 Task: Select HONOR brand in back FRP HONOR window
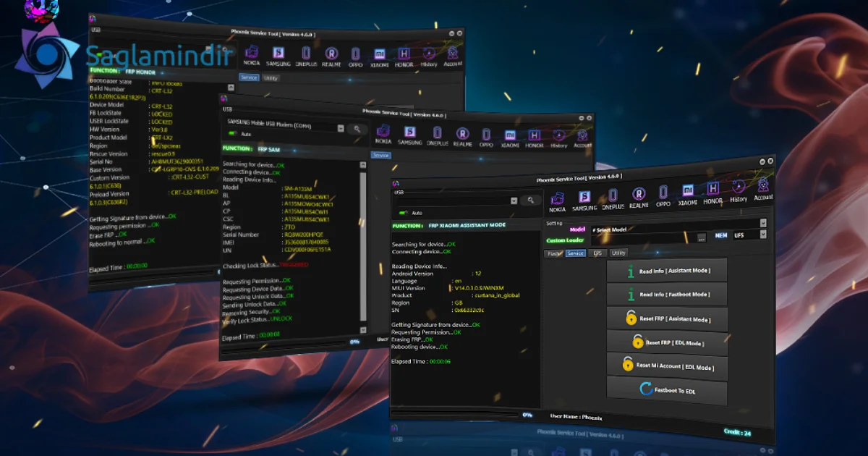pos(404,58)
